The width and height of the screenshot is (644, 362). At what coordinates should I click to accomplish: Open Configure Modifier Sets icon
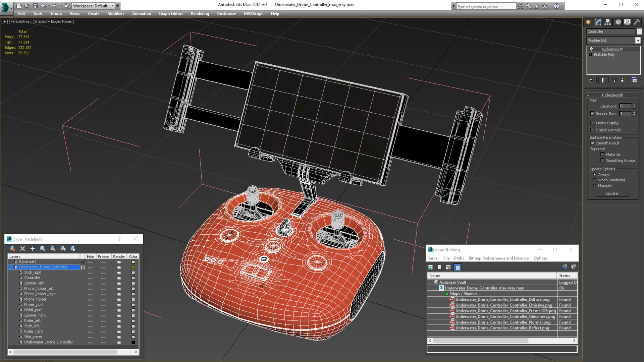tap(634, 80)
